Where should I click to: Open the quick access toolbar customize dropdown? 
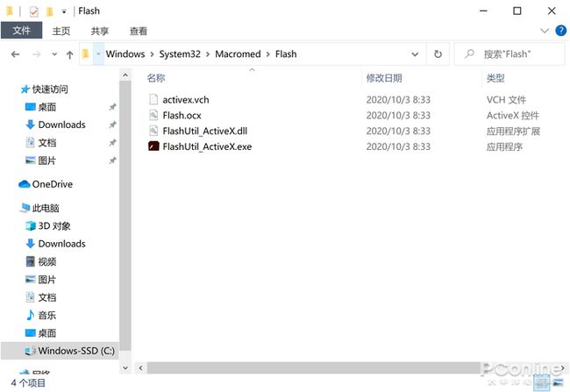tap(64, 11)
